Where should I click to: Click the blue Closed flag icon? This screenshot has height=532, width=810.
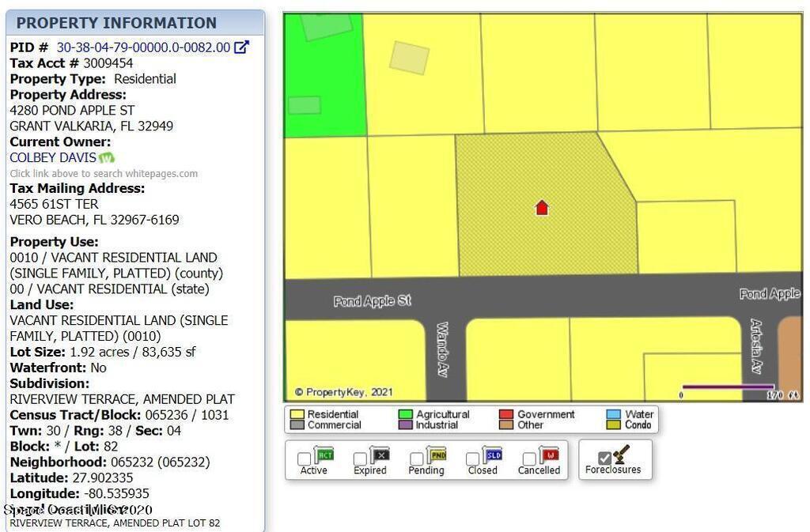tap(493, 455)
